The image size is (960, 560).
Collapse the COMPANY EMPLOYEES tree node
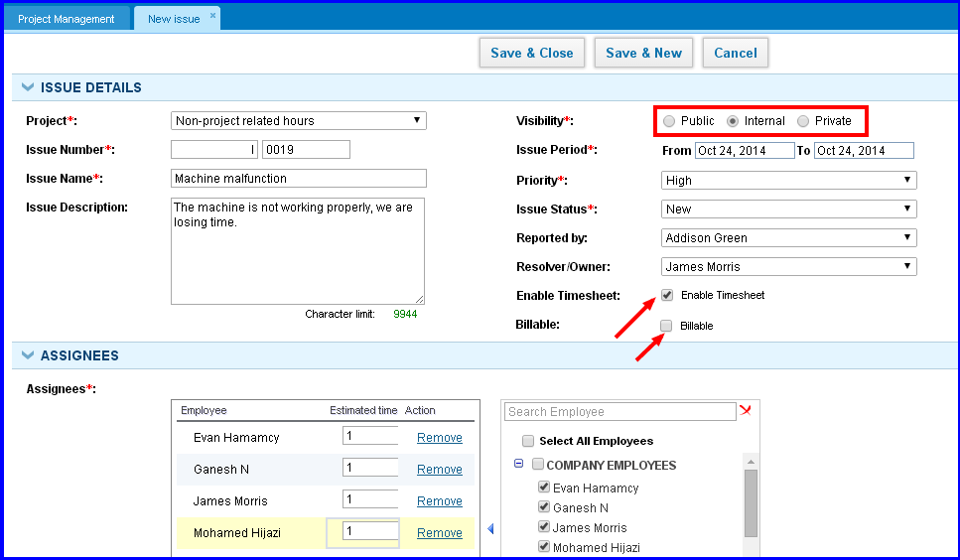pos(518,464)
